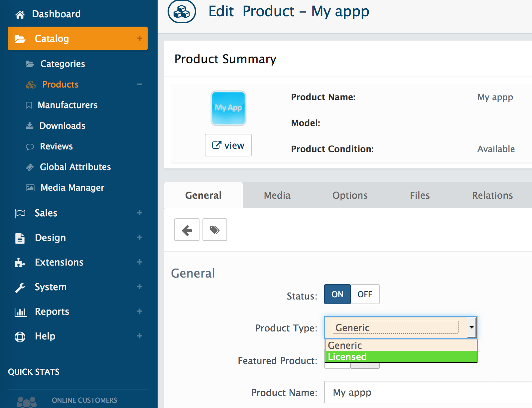Switch to the General tab

point(203,195)
